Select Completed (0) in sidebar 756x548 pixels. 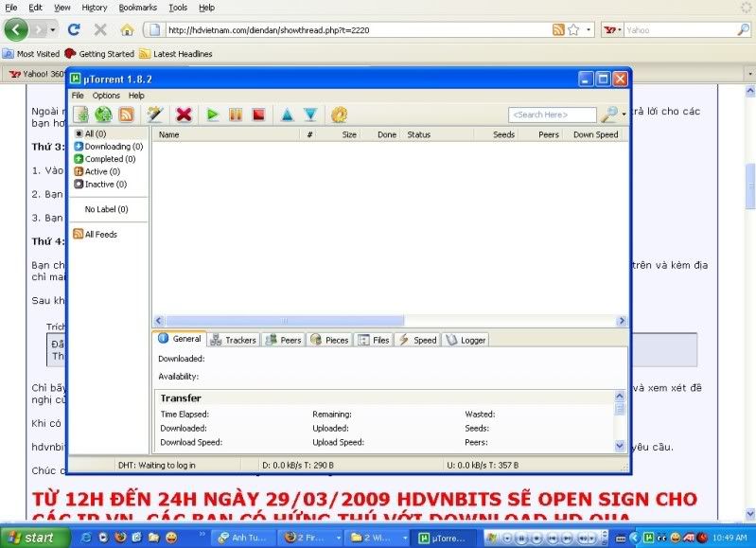[x=105, y=159]
